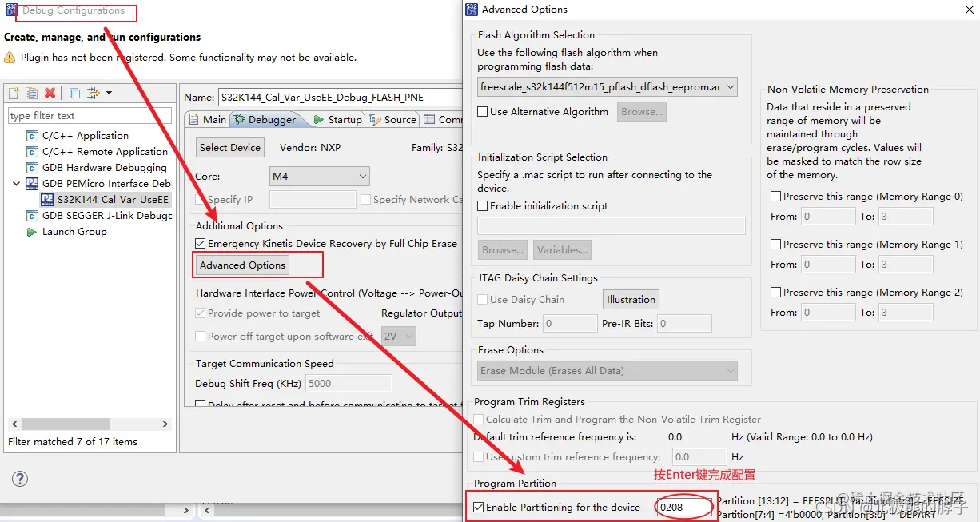Toggle Enable Partitioning for the device checkbox
The width and height of the screenshot is (980, 522).
point(478,508)
